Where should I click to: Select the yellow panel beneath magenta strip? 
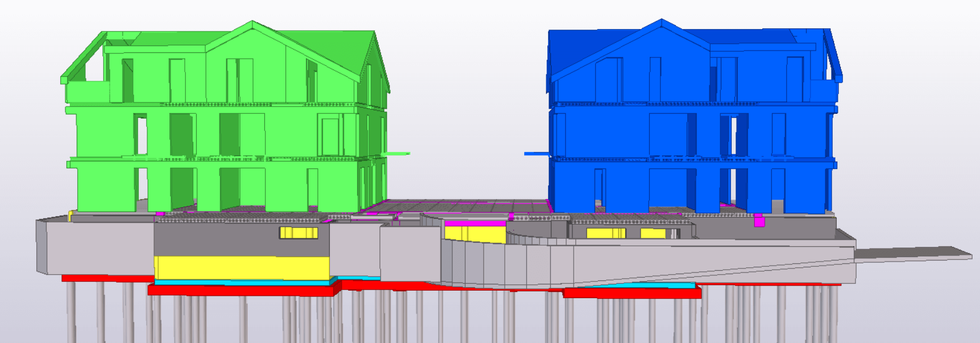pyautogui.click(x=475, y=234)
